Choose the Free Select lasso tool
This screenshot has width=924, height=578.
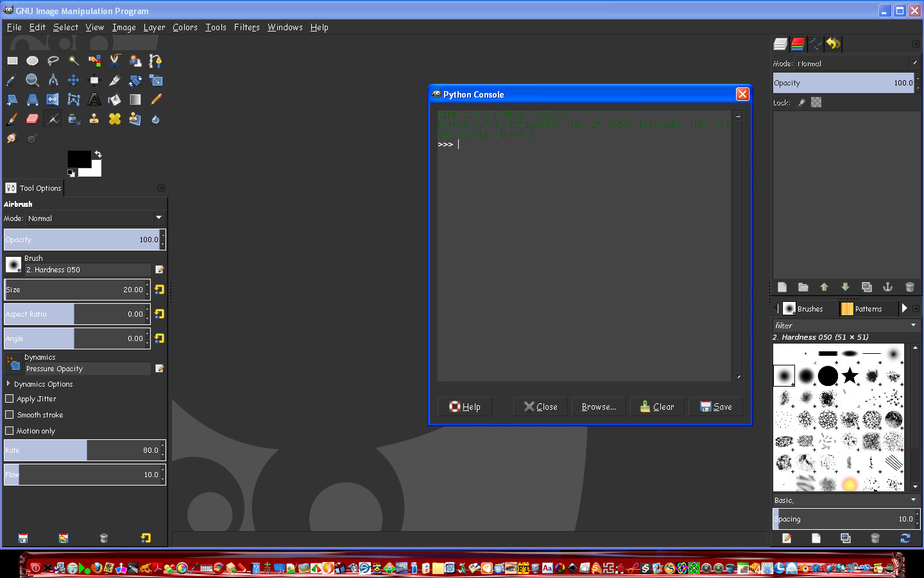tap(53, 61)
